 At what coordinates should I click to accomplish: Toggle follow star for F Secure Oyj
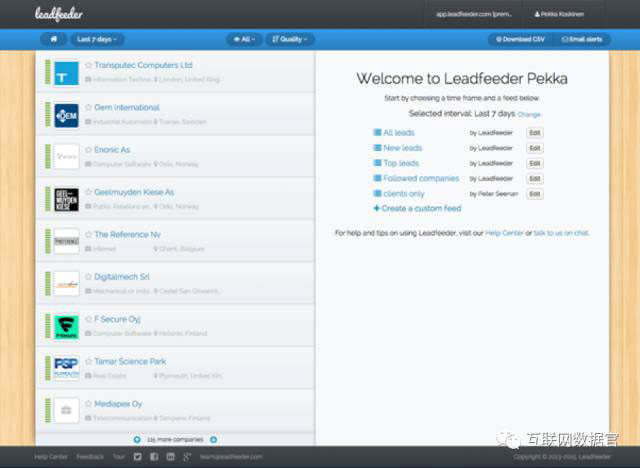[x=88, y=319]
